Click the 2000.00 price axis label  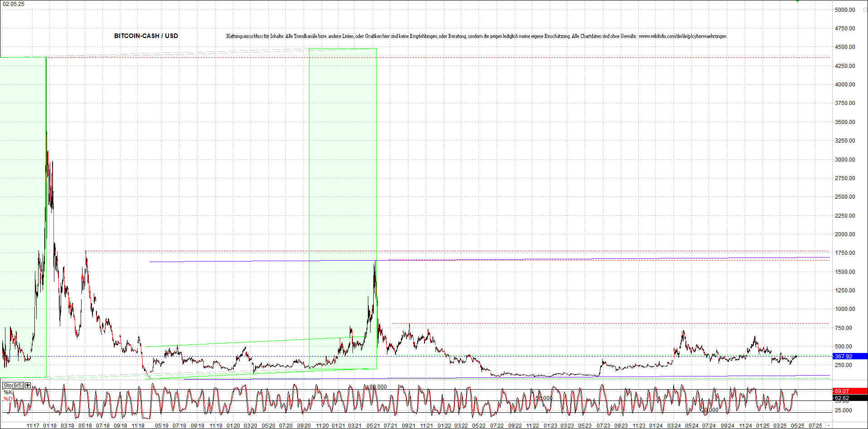pos(845,234)
